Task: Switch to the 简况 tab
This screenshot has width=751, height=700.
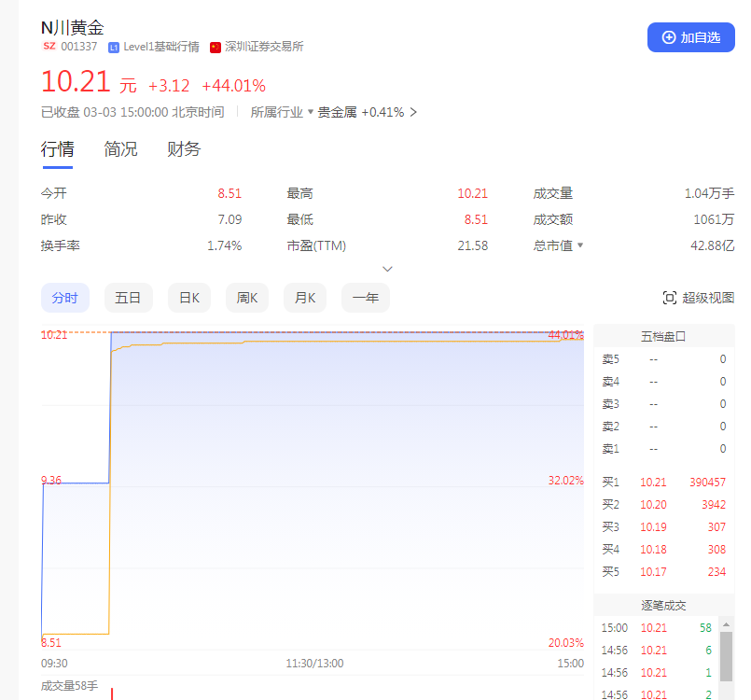Action: [x=120, y=149]
